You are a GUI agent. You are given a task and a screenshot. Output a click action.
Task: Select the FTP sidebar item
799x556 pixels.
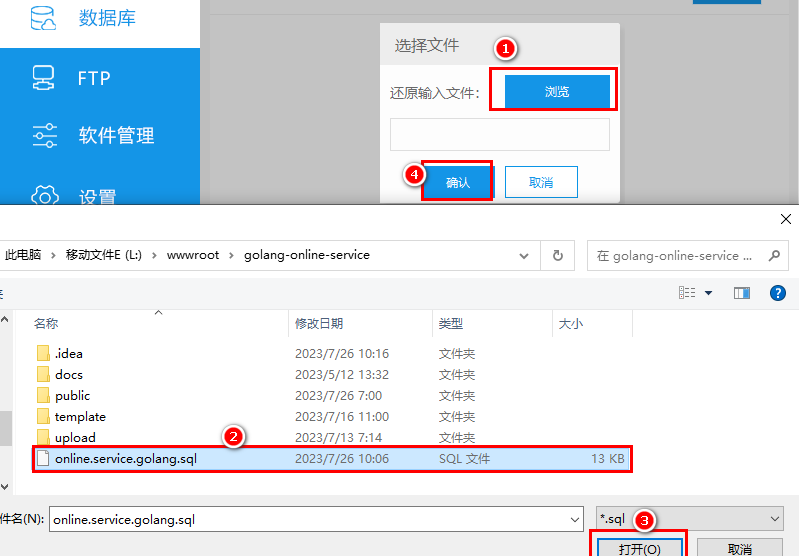(x=93, y=78)
